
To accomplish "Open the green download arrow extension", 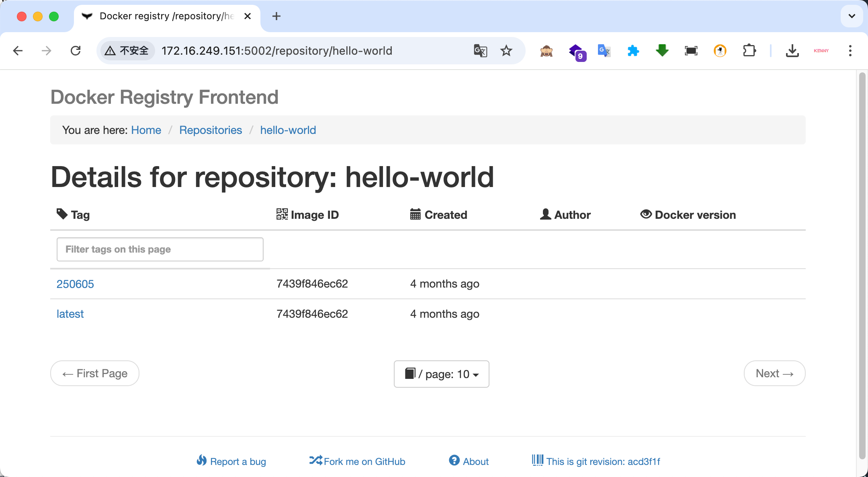I will tap(662, 51).
